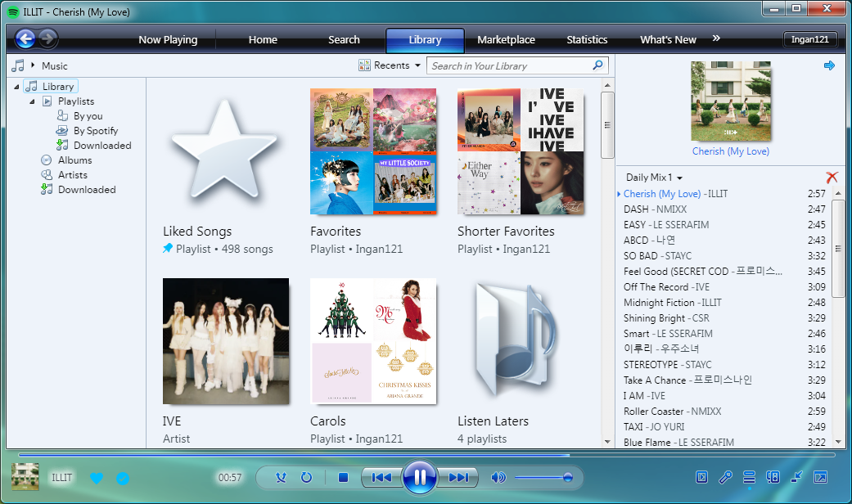Click the Ingan121 profile button

click(x=809, y=39)
